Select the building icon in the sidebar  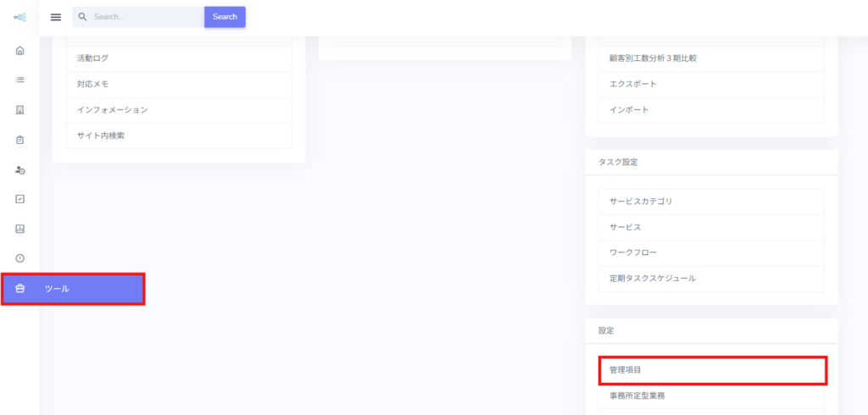pyautogui.click(x=20, y=110)
